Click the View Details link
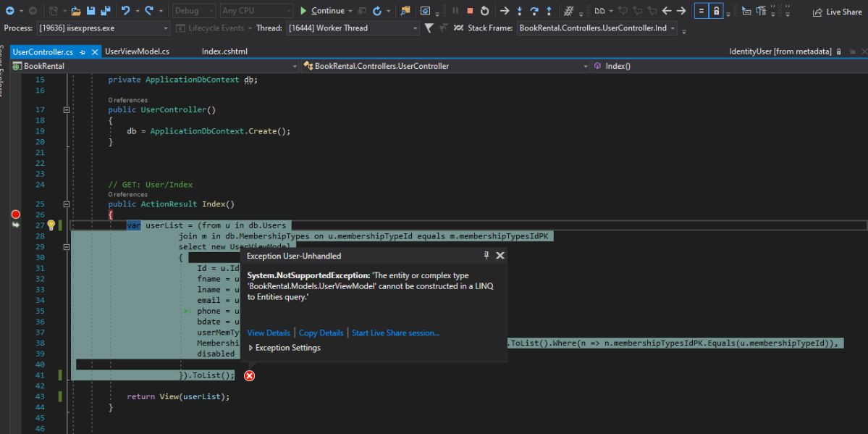 click(269, 333)
